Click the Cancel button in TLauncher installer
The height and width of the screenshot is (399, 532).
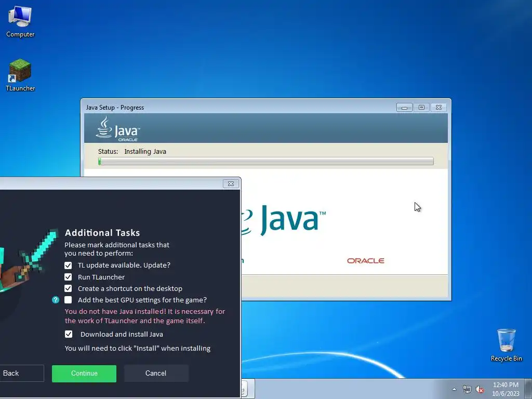click(156, 374)
